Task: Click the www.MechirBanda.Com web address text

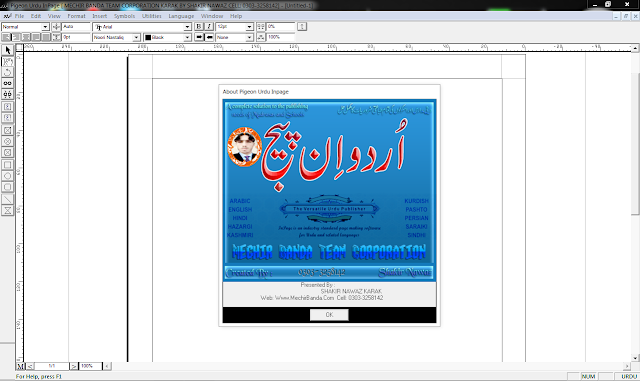Action: (304, 298)
